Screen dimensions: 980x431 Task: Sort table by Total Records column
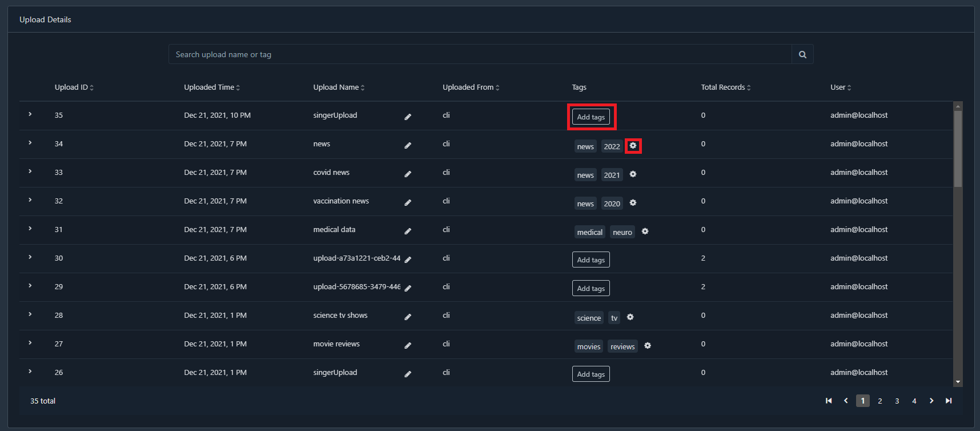(x=726, y=87)
